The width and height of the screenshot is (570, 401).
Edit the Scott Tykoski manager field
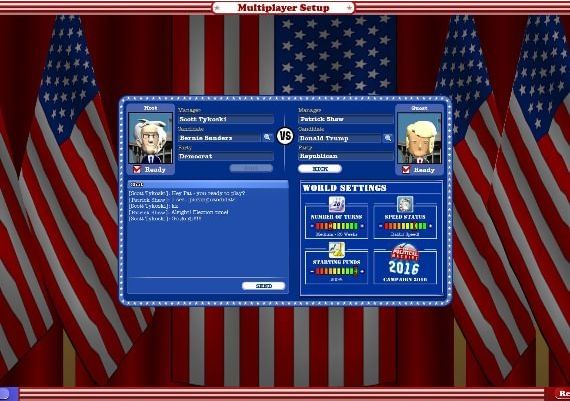(226, 119)
